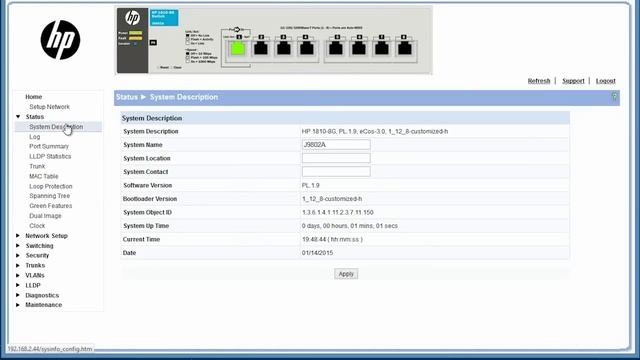Click port 4 on the switch diagram
The width and height of the screenshot is (640, 360).
(x=306, y=49)
